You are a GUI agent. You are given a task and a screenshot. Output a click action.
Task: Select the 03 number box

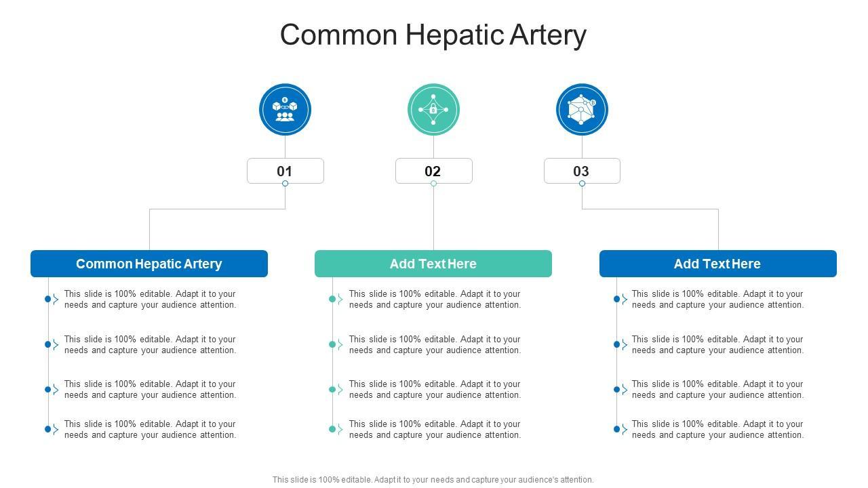tap(582, 171)
